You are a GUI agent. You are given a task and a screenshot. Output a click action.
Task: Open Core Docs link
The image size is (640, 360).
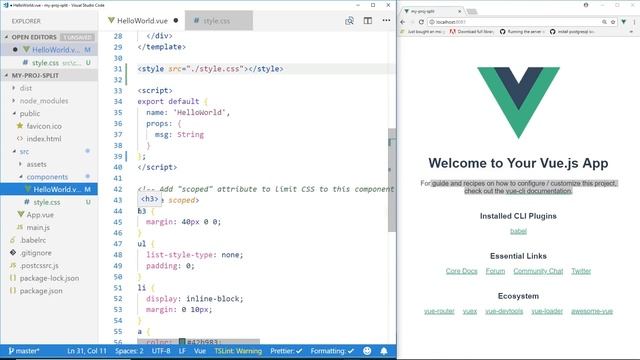(461, 271)
